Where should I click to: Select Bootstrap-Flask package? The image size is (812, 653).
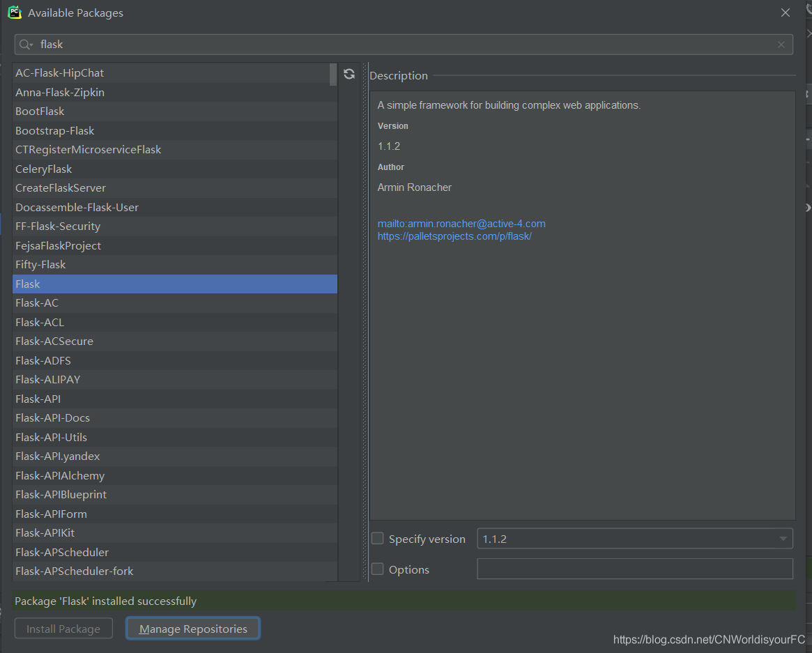click(x=55, y=130)
